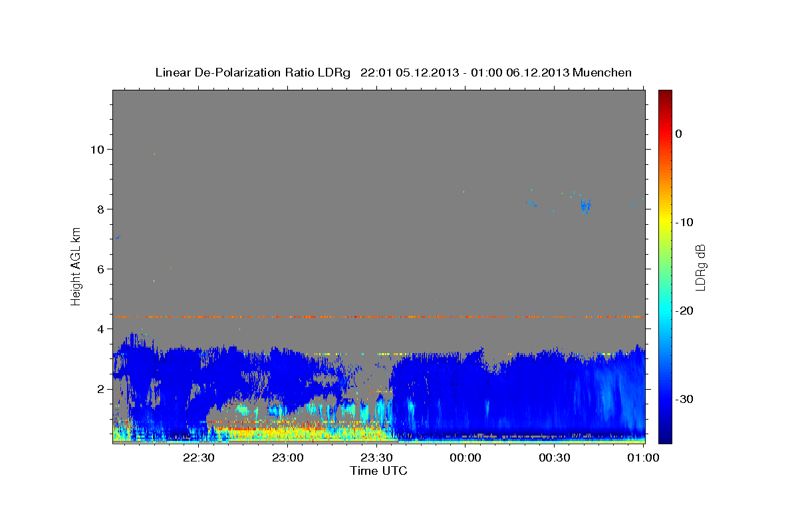Click the orange dotted line at 4.4 km

tap(378, 317)
